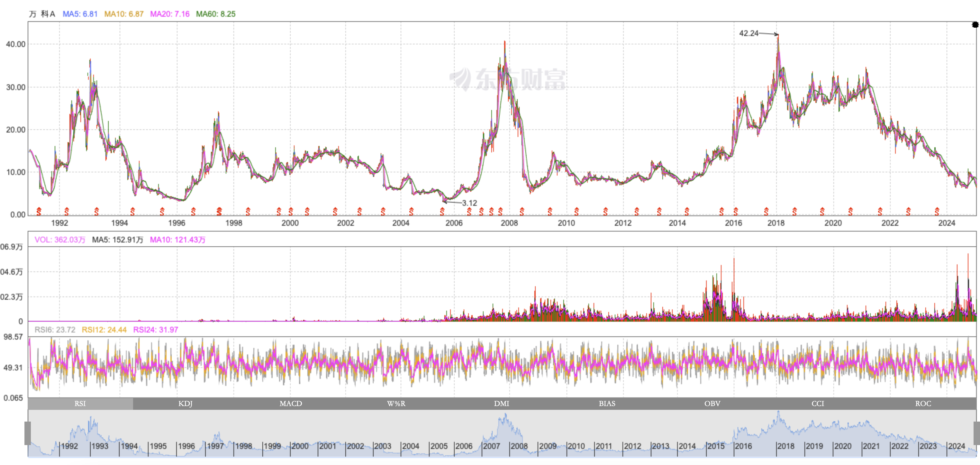This screenshot has width=980, height=465.
Task: Click the red S marker just after 2010
Action: (x=577, y=211)
